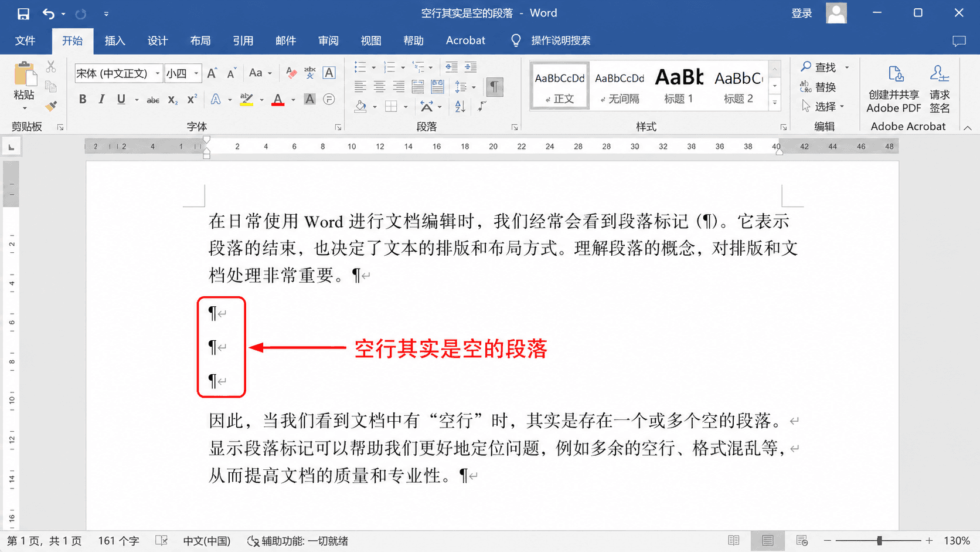Insert enclosed character icon
The image size is (980, 552).
[329, 99]
